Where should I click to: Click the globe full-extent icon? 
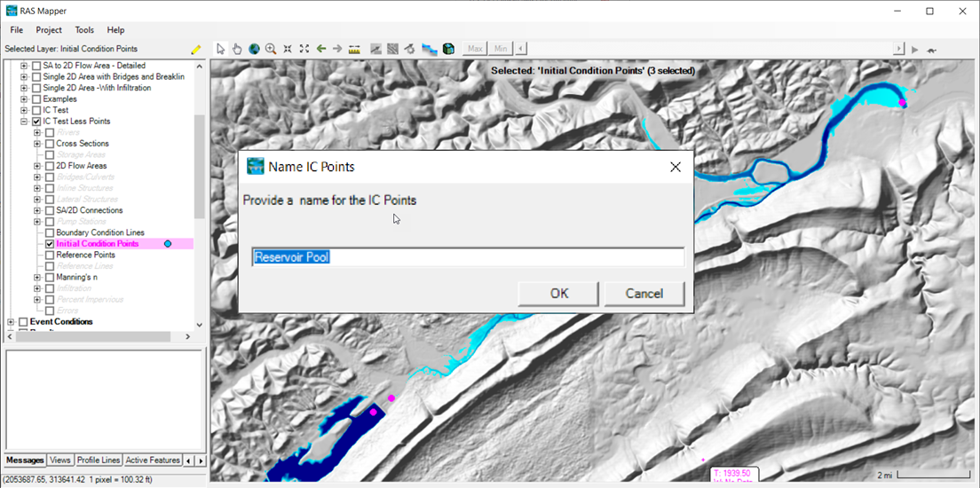pyautogui.click(x=254, y=49)
